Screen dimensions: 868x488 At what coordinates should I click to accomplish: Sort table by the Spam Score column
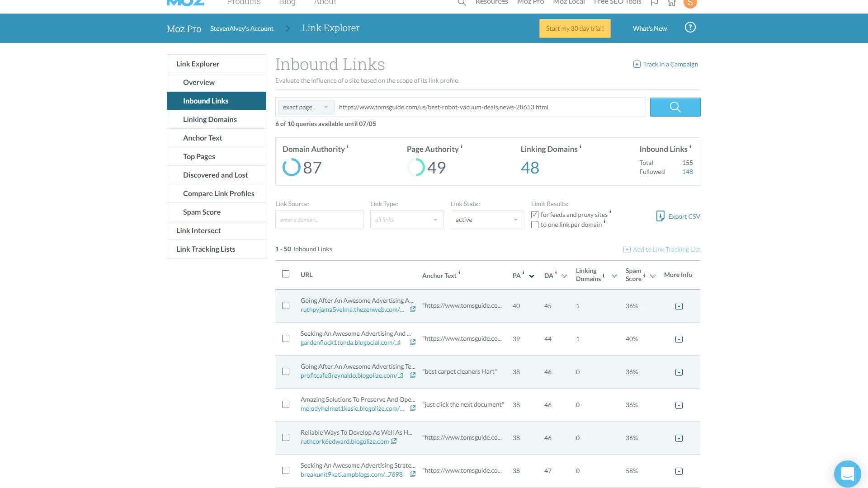pos(653,276)
